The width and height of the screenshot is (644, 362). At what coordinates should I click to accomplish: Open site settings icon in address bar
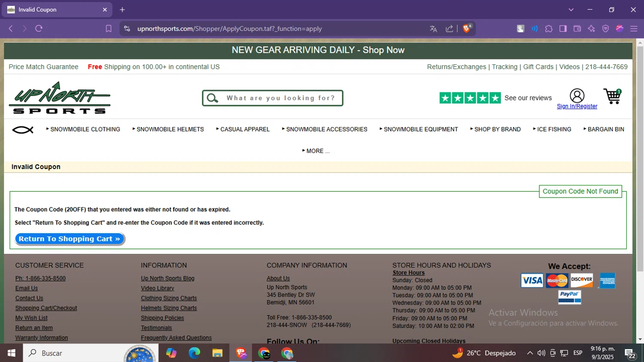(127, 29)
